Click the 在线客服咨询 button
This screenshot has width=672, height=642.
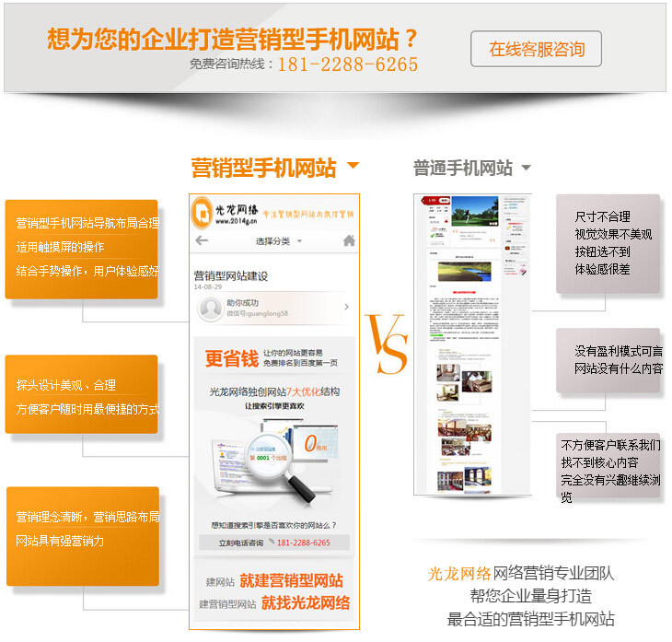pyautogui.click(x=536, y=49)
